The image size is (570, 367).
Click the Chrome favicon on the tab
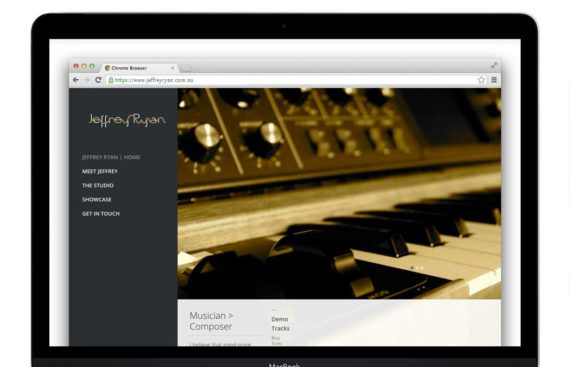107,68
